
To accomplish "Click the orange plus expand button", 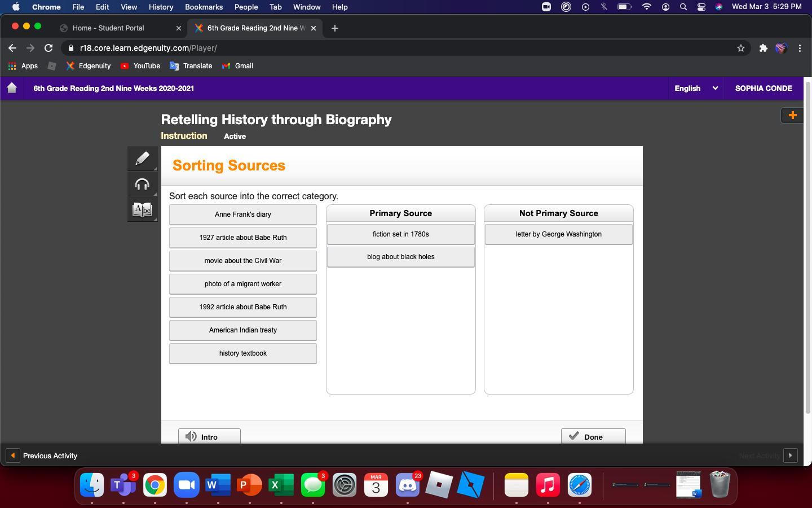I will coord(792,115).
